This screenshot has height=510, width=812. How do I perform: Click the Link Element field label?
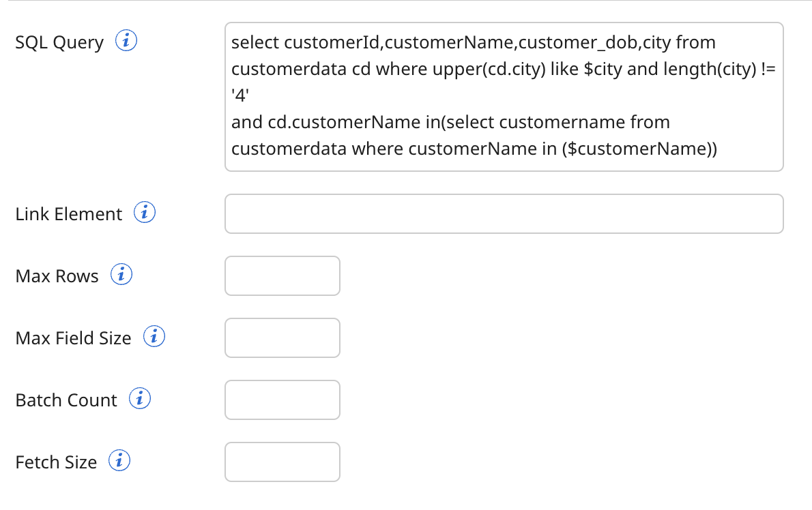67,213
